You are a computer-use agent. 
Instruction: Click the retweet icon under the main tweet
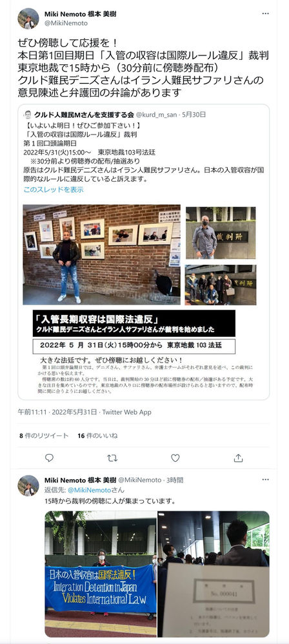click(112, 457)
